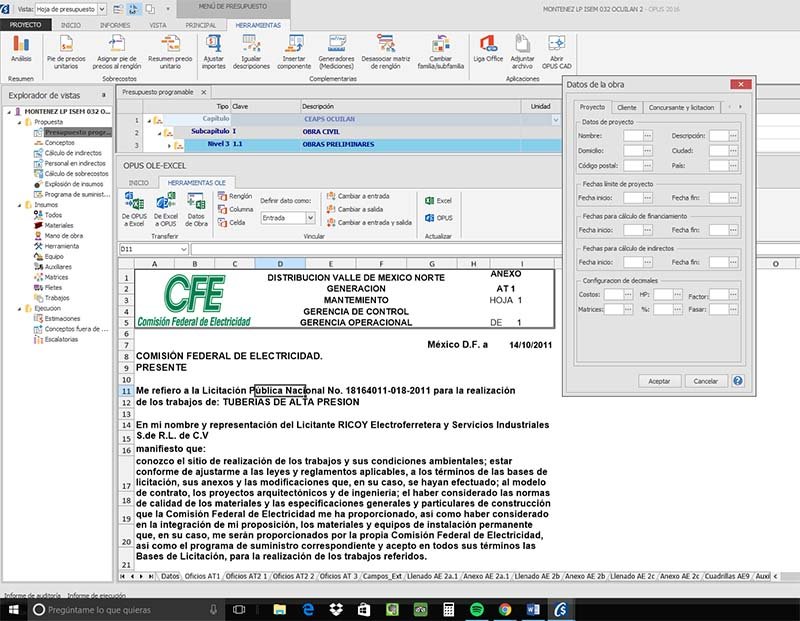Open the INFORMES ribbon tab
Screen dimensions: 800x621
[115, 23]
